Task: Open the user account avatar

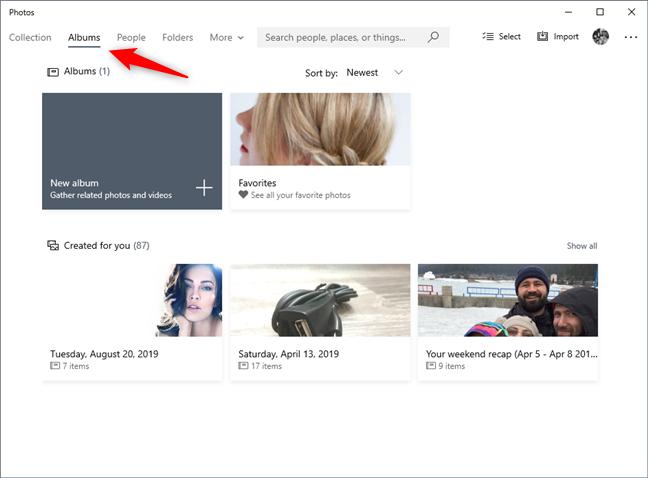Action: coord(600,36)
